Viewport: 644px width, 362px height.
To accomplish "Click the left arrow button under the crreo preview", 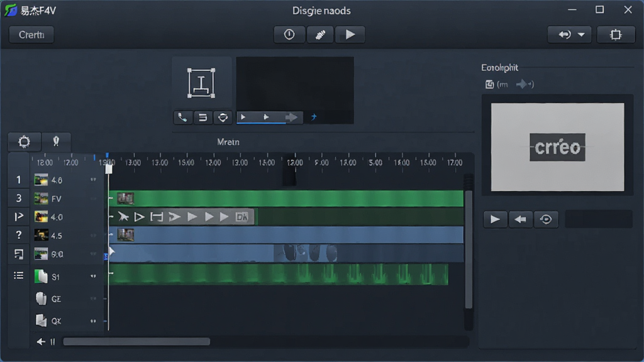I will 520,219.
